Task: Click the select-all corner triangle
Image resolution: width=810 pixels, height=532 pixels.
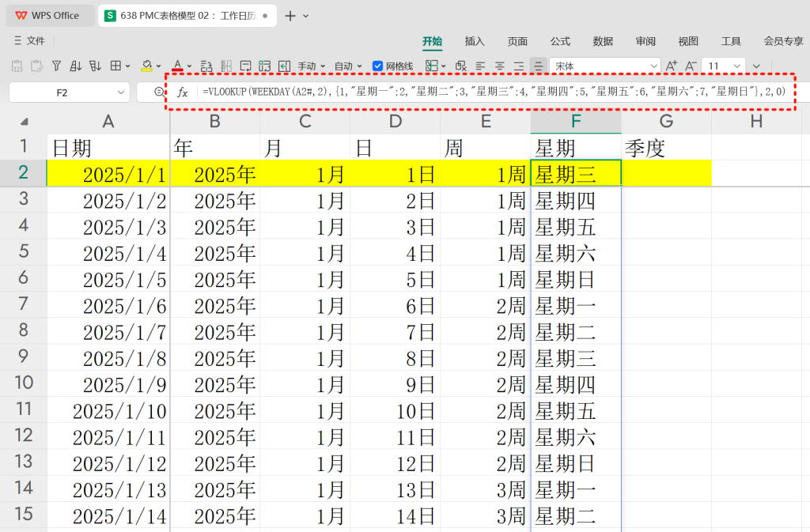Action: pyautogui.click(x=24, y=122)
